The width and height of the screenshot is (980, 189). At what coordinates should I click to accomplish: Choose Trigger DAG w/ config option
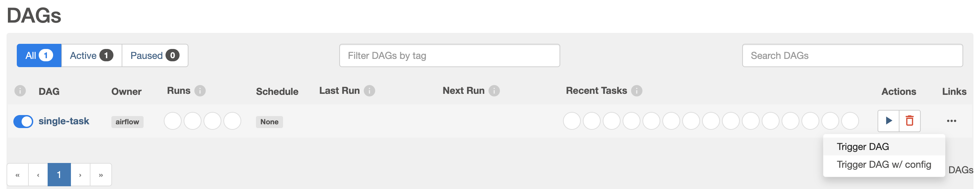tap(884, 165)
